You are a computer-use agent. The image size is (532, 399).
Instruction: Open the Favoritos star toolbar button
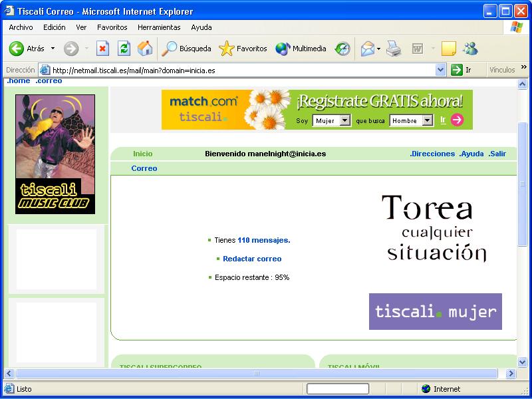click(x=243, y=49)
